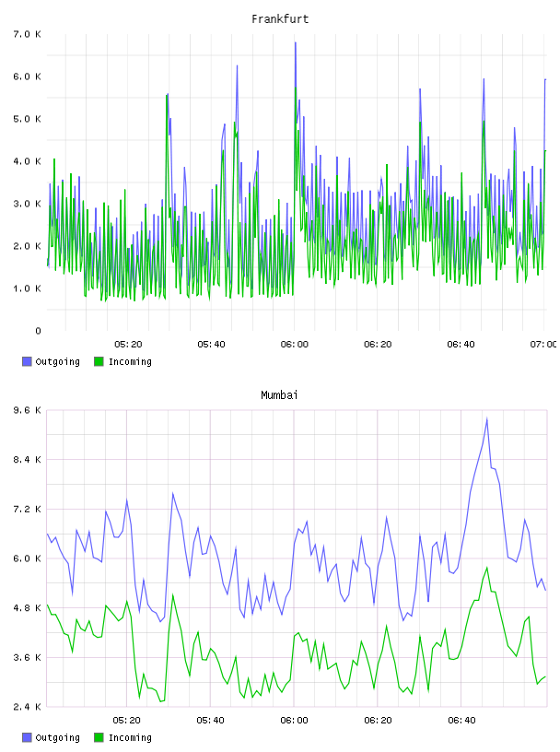560x752 pixels.
Task: Click the 05:20 time label in Mumbai chart
Action: coord(126,721)
